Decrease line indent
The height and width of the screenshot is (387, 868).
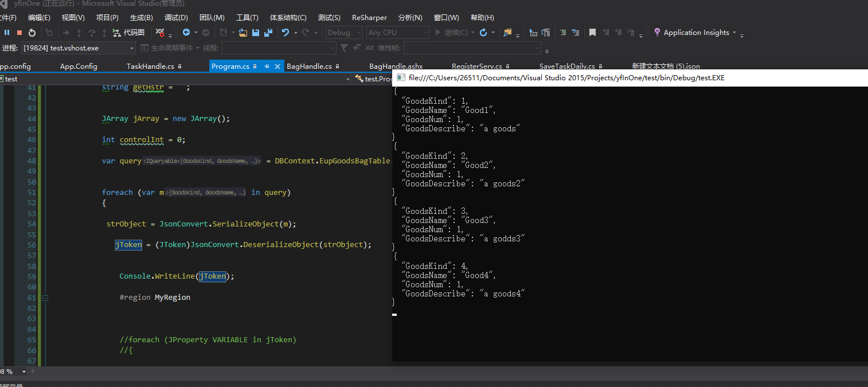pos(563,33)
